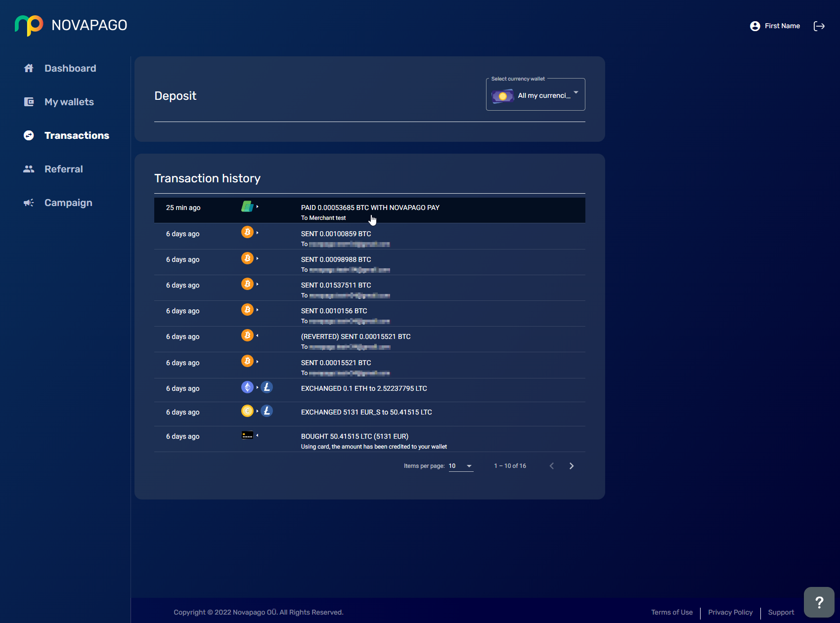Go to next page of transactions
This screenshot has height=623, width=840.
click(x=572, y=466)
